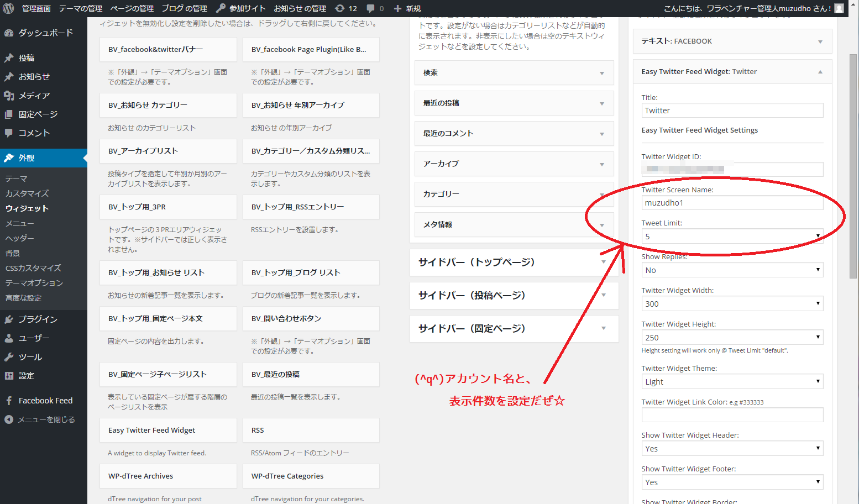Open お知らせ の管理 in the admin bar
Screen dimensions: 859x504
pos(300,8)
